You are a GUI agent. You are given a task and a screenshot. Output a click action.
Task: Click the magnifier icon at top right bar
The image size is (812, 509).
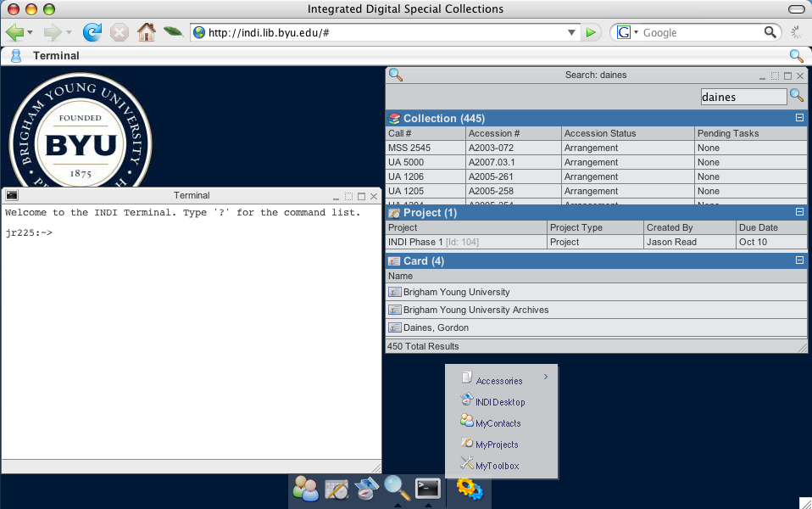click(x=796, y=55)
